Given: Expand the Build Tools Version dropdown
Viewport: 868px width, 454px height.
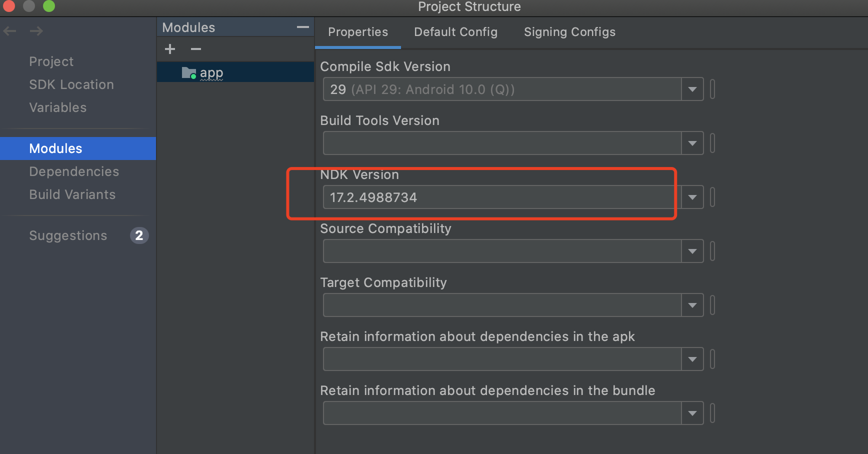Looking at the screenshot, I should (x=692, y=143).
